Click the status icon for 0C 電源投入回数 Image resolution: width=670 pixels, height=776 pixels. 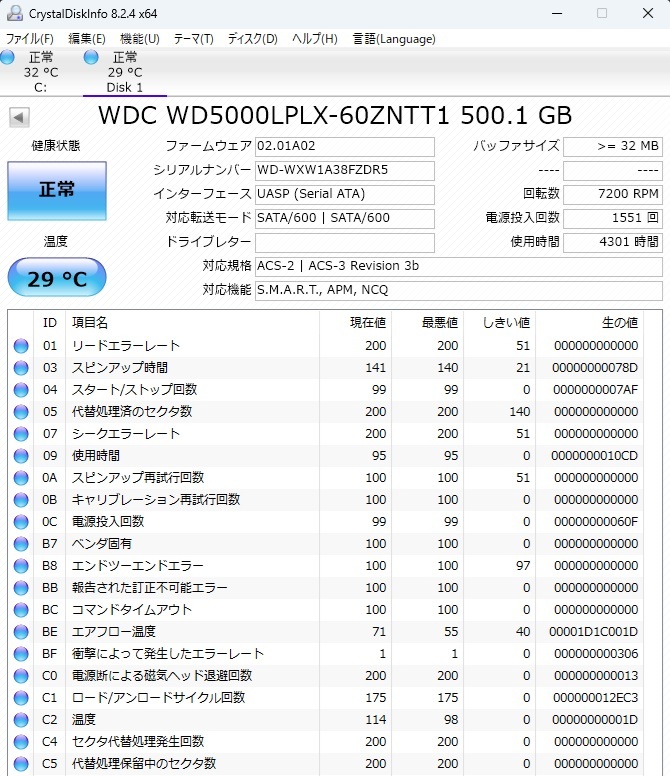click(21, 522)
